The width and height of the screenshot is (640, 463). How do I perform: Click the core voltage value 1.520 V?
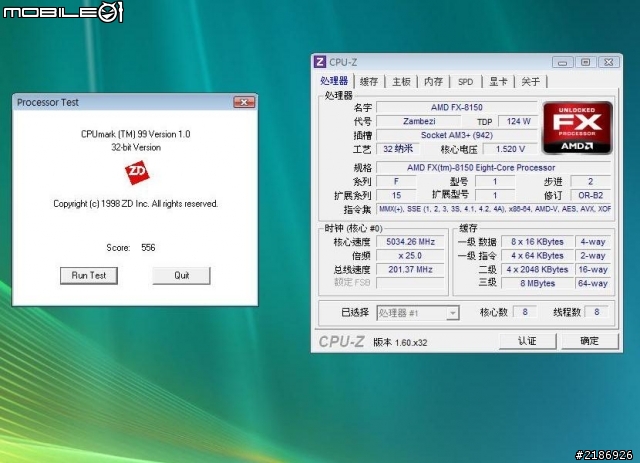click(x=510, y=149)
